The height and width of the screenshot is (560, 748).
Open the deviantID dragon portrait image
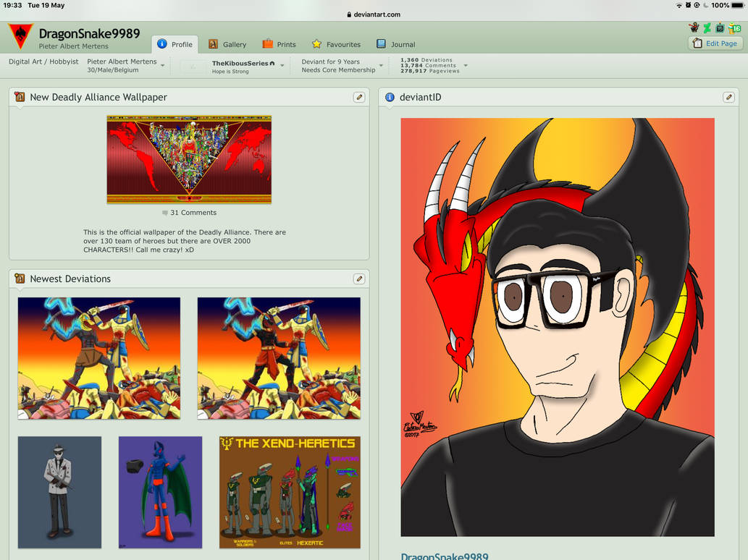pyautogui.click(x=558, y=327)
